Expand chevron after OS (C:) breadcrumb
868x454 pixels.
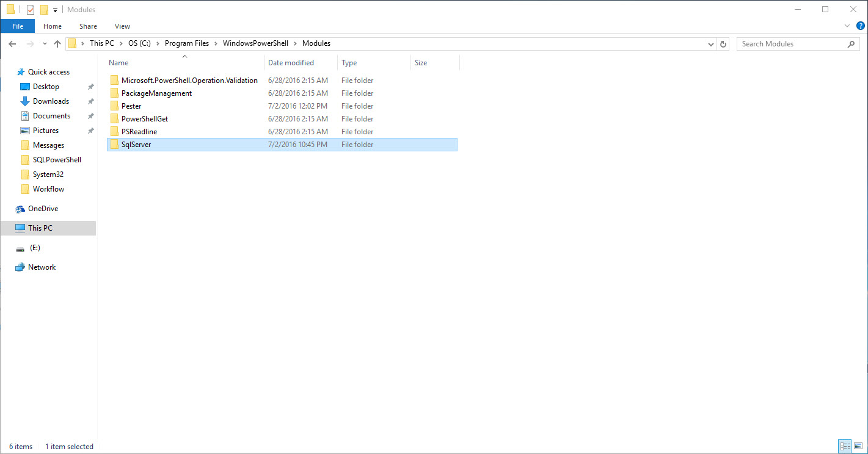pyautogui.click(x=158, y=43)
